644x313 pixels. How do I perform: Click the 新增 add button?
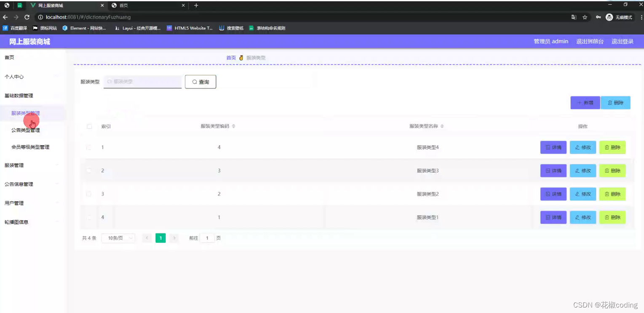(585, 103)
